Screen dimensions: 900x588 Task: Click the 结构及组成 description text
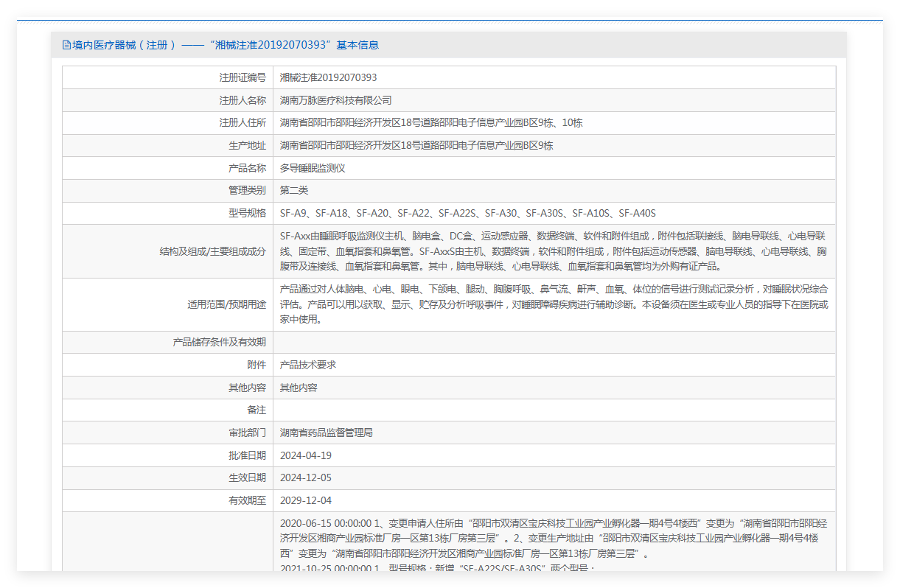tap(553, 251)
